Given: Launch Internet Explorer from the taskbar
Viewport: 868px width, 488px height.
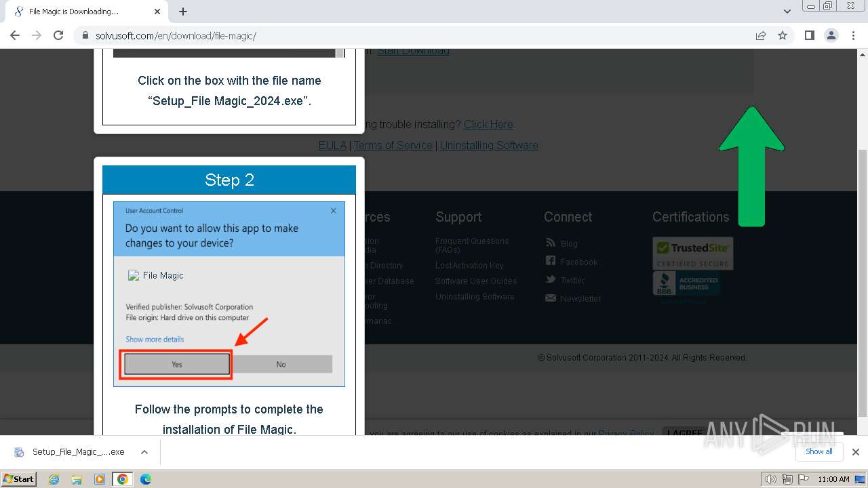Looking at the screenshot, I should 54,479.
